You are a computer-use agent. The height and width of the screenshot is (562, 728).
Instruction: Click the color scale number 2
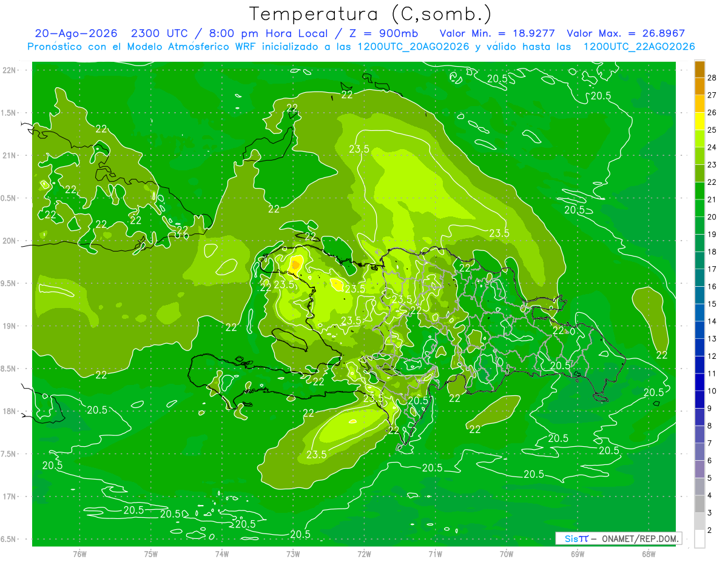point(711,530)
